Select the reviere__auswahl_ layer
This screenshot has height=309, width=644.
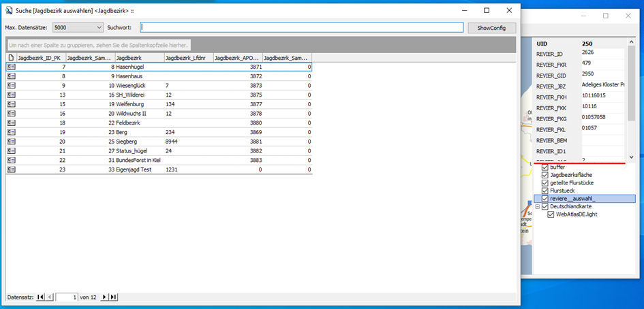[x=577, y=199]
